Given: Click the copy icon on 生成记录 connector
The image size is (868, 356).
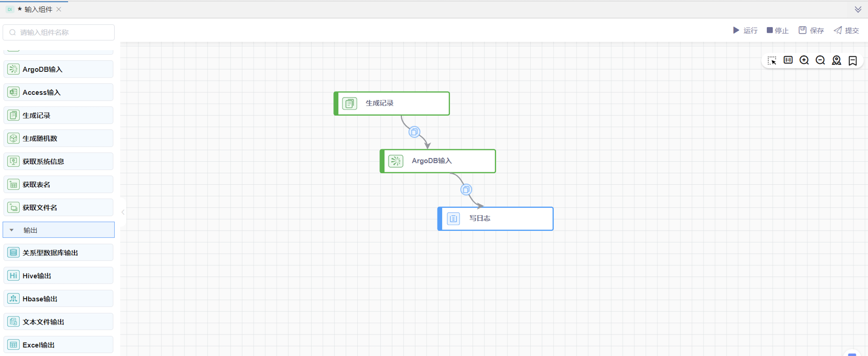Looking at the screenshot, I should point(414,132).
